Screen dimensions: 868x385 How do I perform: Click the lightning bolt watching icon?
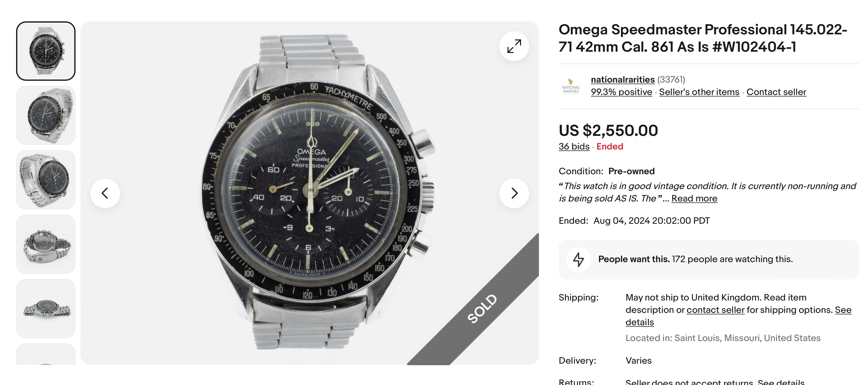(x=578, y=259)
